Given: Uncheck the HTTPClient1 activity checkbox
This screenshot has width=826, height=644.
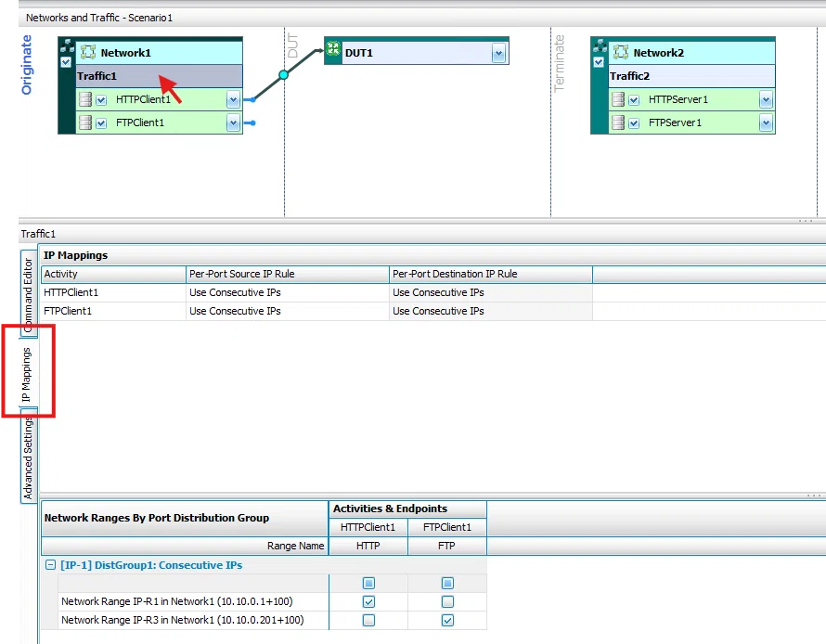Looking at the screenshot, I should (101, 99).
